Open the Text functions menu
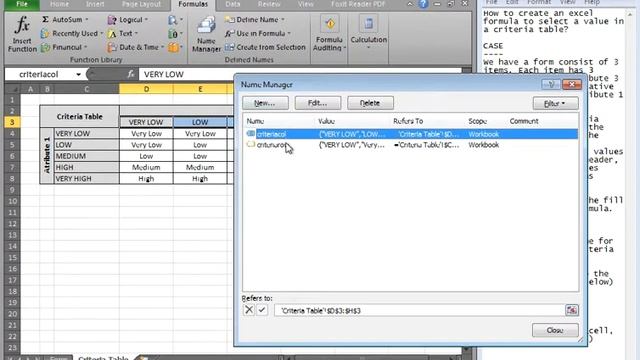Image resolution: width=640 pixels, height=360 pixels. (x=123, y=33)
